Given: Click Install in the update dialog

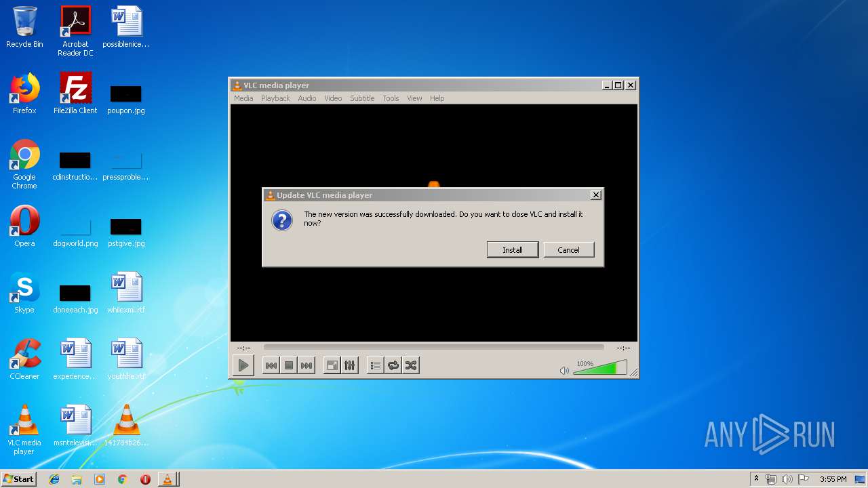Looking at the screenshot, I should (513, 250).
